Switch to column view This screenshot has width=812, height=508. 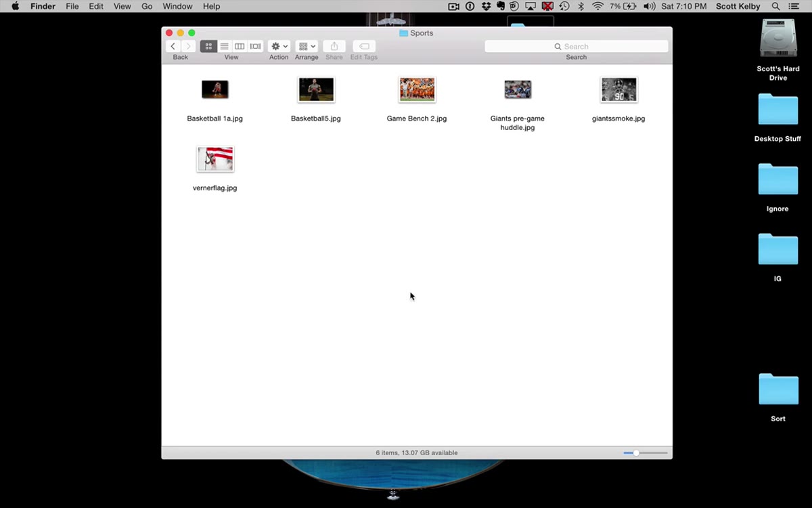coord(240,46)
